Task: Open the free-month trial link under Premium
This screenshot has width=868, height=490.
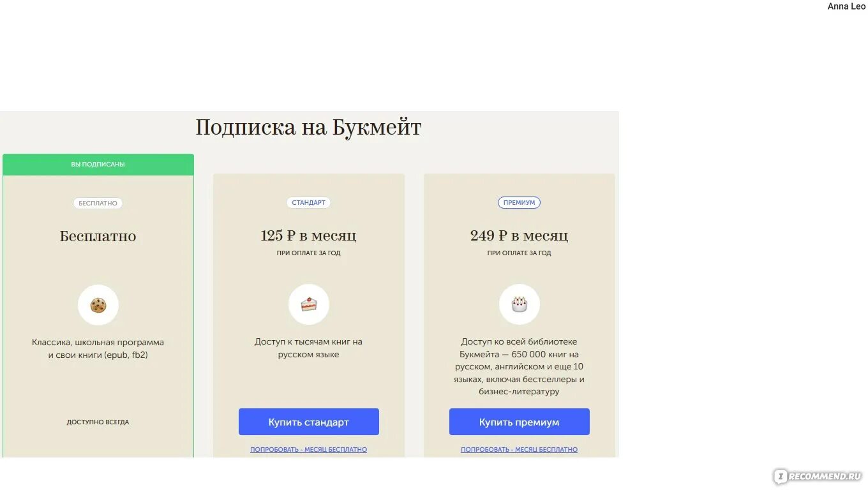Action: (x=520, y=450)
